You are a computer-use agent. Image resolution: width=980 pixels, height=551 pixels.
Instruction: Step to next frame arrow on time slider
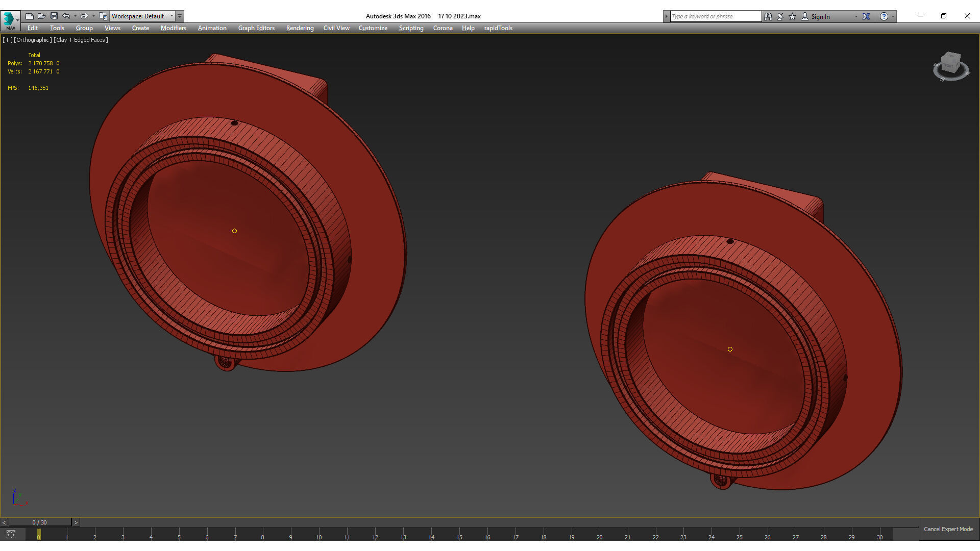click(76, 522)
